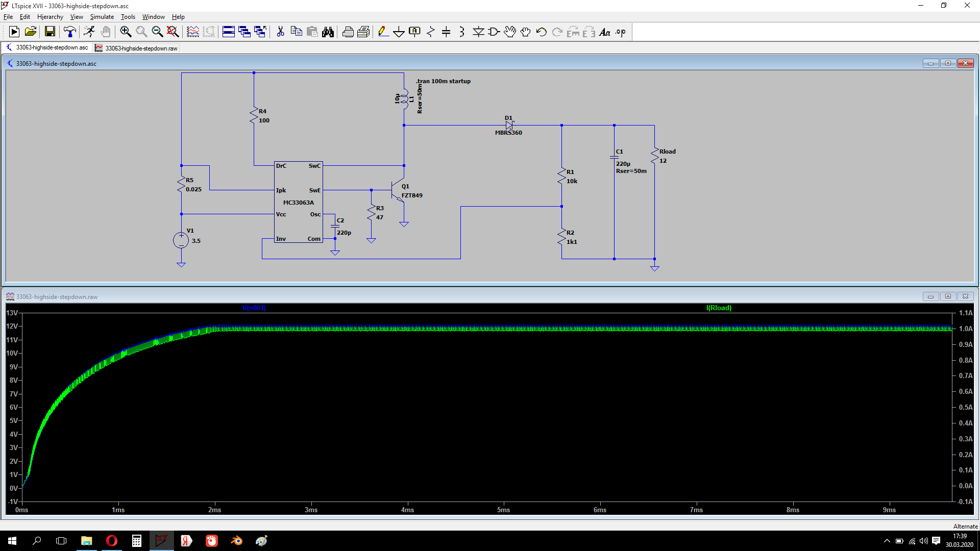Click the Pick Visible Traces icon
The height and width of the screenshot is (551, 980).
pos(193,32)
